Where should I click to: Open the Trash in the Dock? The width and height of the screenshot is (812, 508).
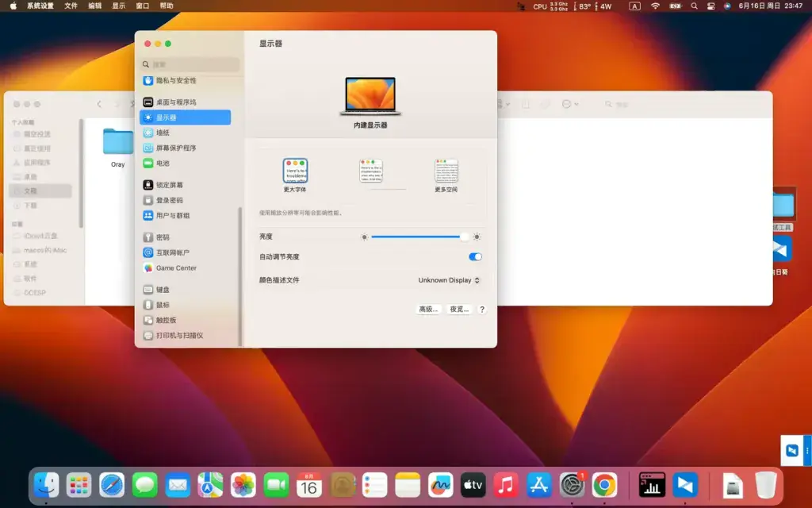[765, 485]
